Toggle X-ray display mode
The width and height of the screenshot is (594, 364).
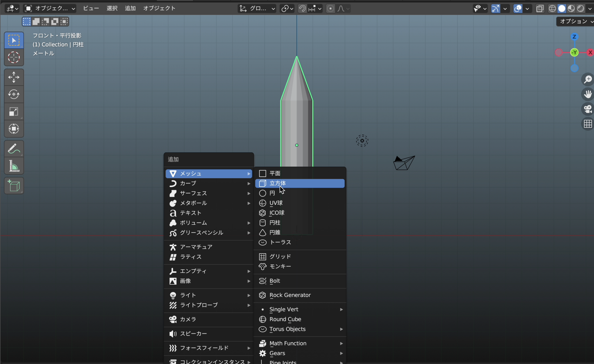tap(540, 9)
